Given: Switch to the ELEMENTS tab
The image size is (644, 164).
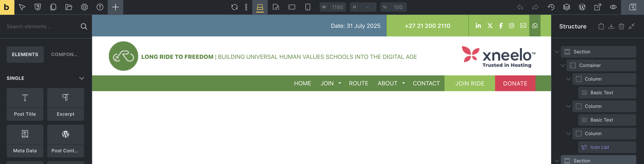Looking at the screenshot, I should 25,55.
